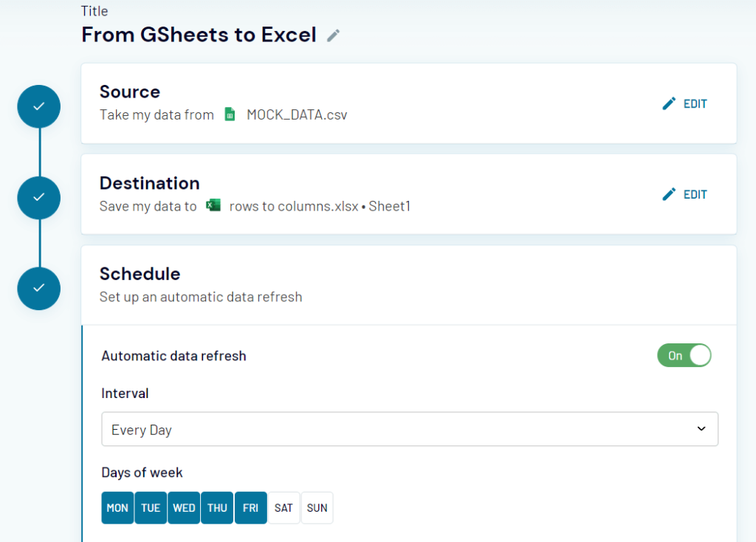Enable Sunday in Days of week
This screenshot has width=756, height=542.
point(317,507)
